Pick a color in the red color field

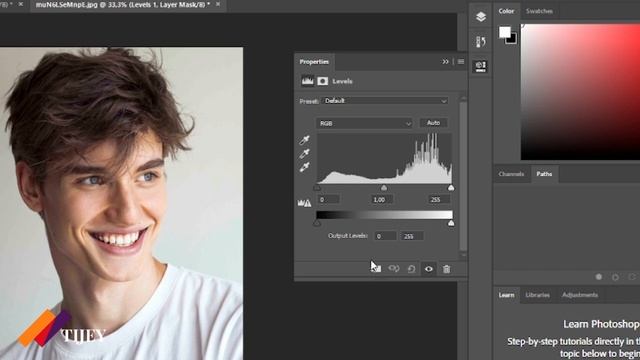coord(580,92)
